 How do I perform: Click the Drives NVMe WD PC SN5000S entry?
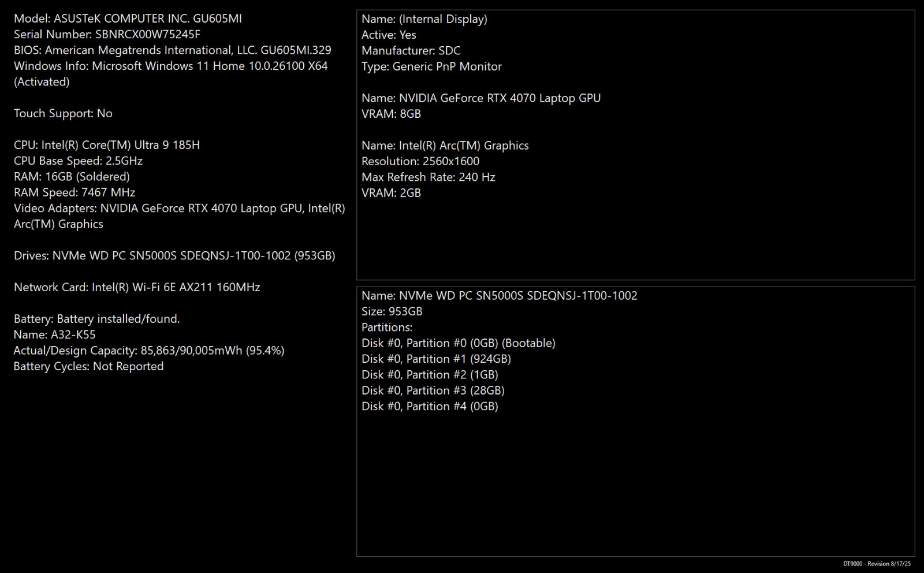click(x=174, y=255)
